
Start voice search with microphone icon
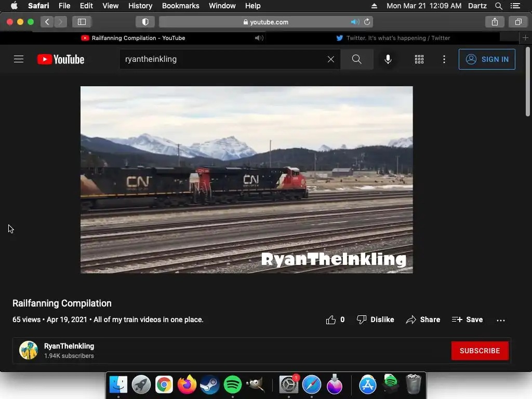point(388,59)
